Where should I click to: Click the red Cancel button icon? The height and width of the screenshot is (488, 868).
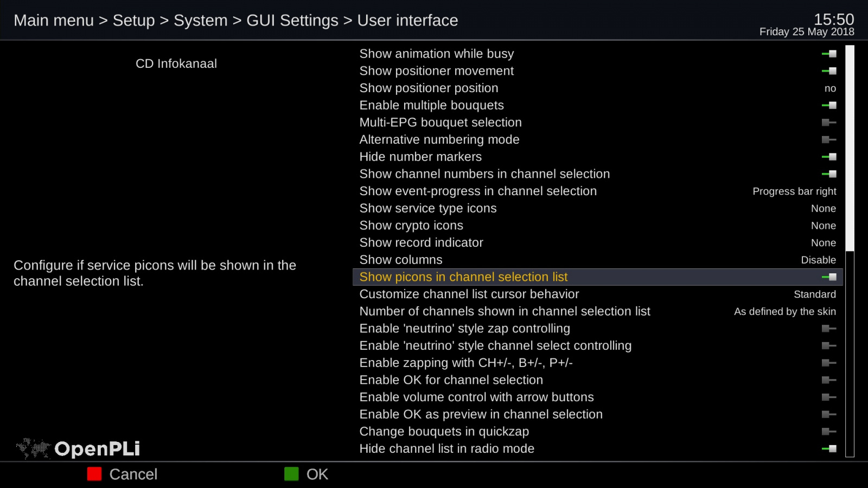point(94,474)
